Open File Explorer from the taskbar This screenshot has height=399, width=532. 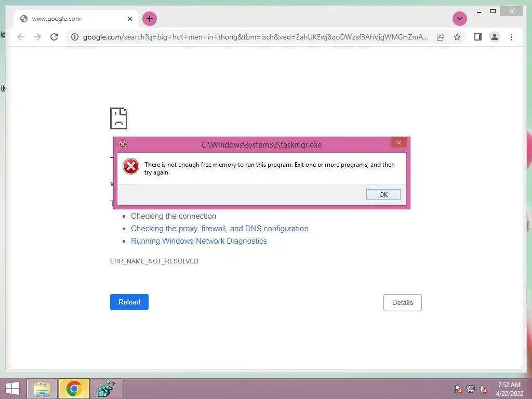click(42, 389)
